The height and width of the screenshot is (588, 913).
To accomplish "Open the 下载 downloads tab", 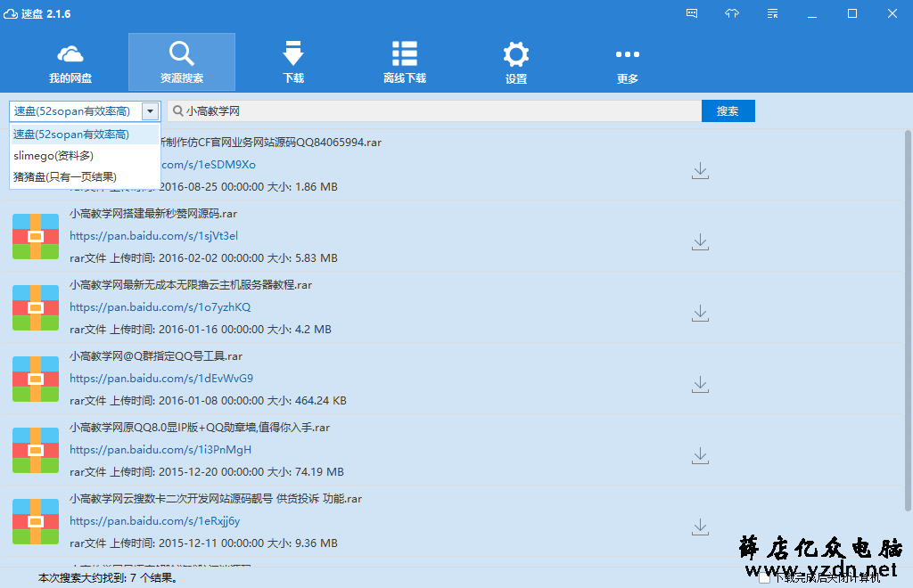I will pyautogui.click(x=292, y=62).
